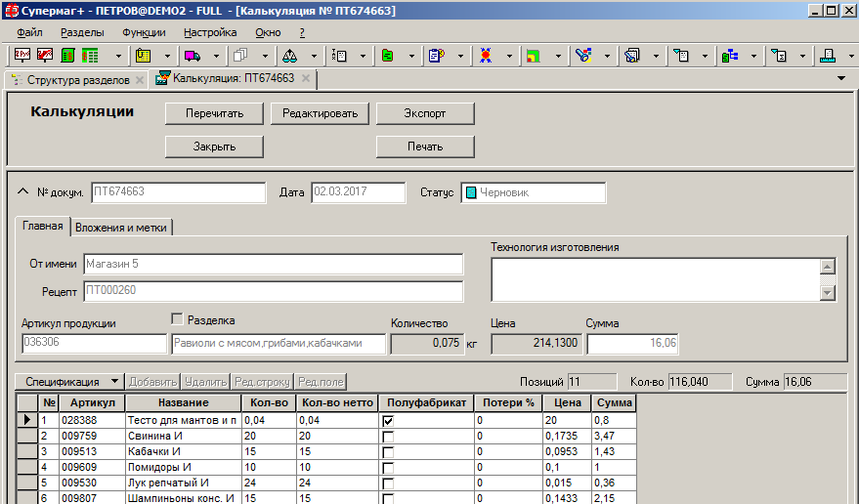Open the Окно menu
Viewport: 859px width, 504px height.
click(268, 32)
